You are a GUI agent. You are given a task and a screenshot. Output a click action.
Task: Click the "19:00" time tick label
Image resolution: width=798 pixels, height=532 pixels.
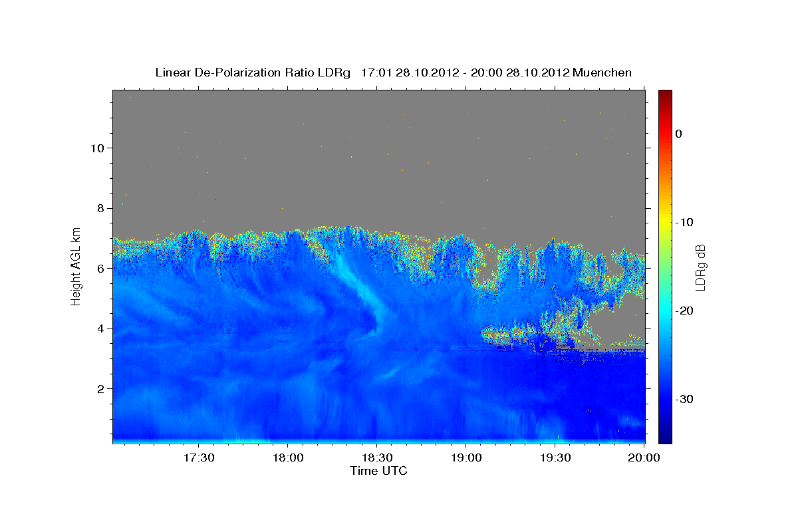click(x=465, y=458)
